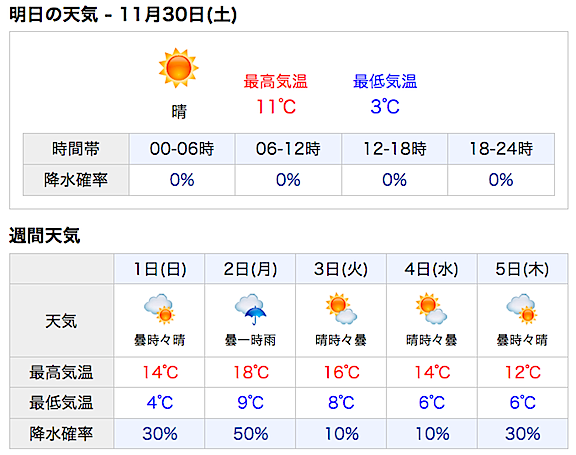
Task: Click the sun-cloud icon for 3日(火)
Action: pyautogui.click(x=341, y=308)
